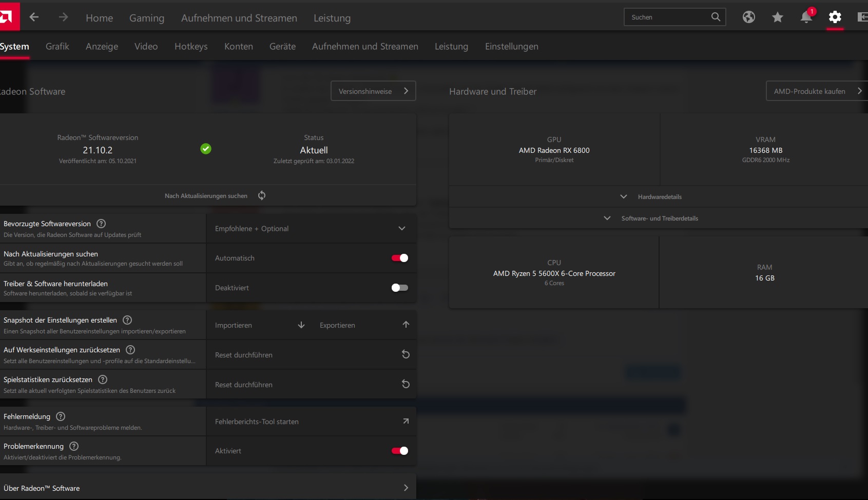Switch to Aufnehmen und Streamen settings tab
This screenshot has height=500, width=868.
point(365,47)
